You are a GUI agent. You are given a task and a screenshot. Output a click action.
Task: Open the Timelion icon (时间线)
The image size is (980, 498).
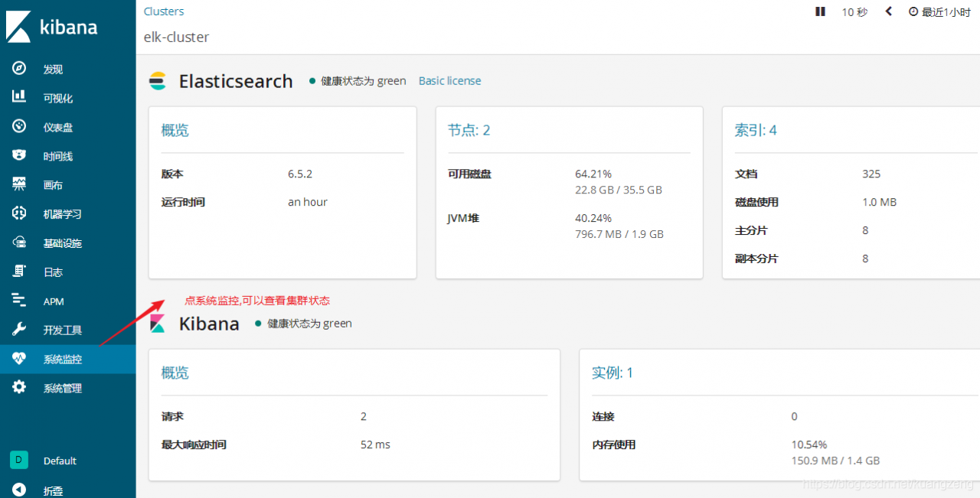pos(19,155)
